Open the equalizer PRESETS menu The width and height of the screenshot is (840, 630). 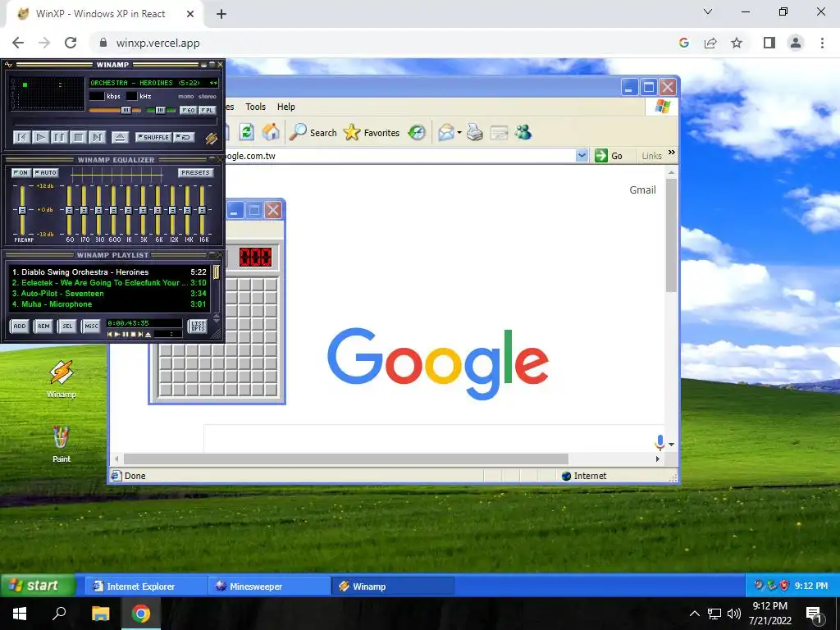(x=195, y=172)
